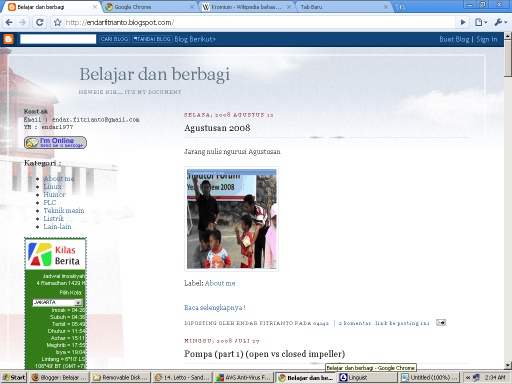Open the JAKARTA city dropdown
Screen dimensions: 512x384
(57, 302)
